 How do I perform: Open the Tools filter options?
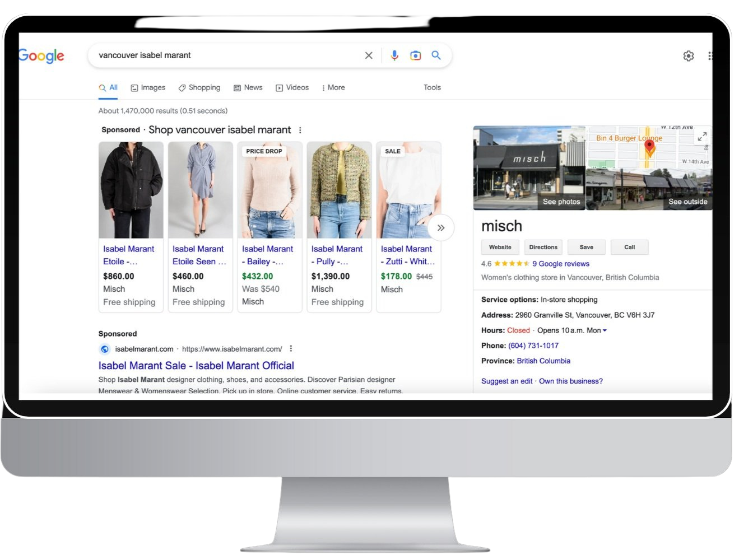[432, 87]
